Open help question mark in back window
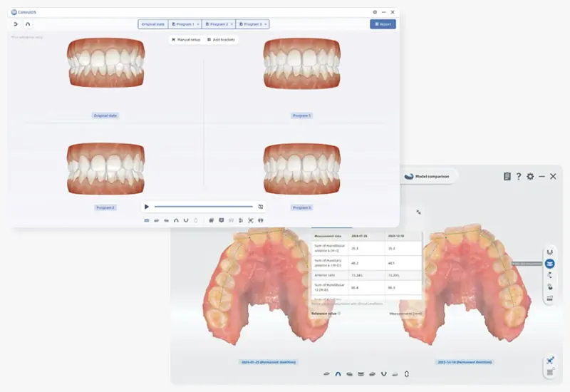This screenshot has width=570, height=392. 519,176
